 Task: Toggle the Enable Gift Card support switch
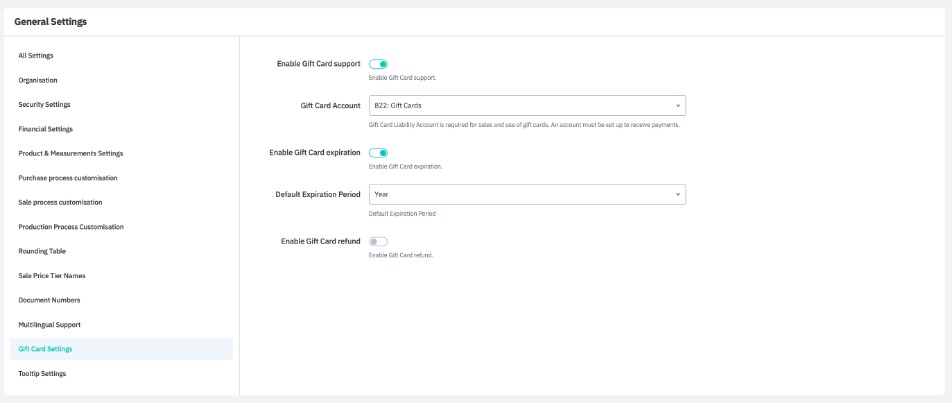[378, 64]
